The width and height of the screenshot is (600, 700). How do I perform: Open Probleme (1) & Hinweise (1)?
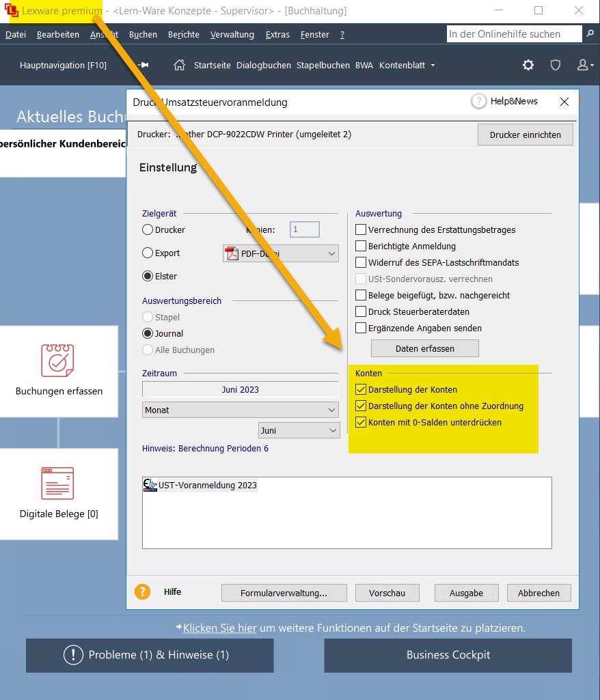(150, 655)
